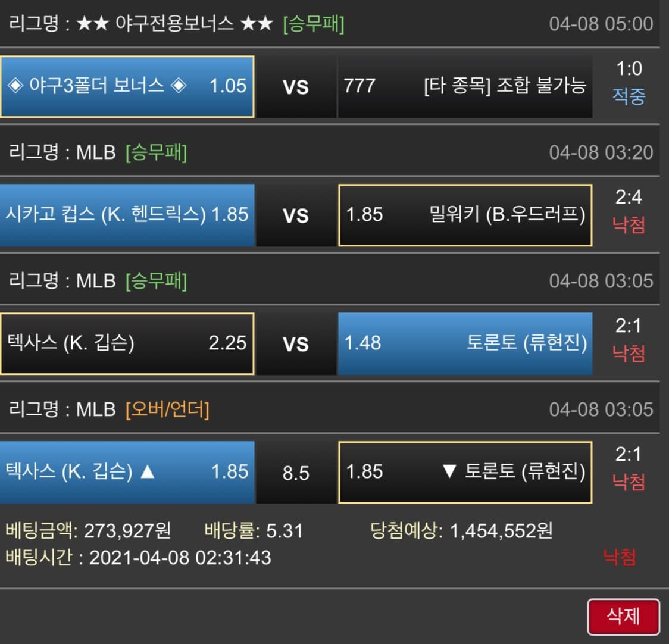Click the right ◈ diamond after 보너스

[x=179, y=86]
